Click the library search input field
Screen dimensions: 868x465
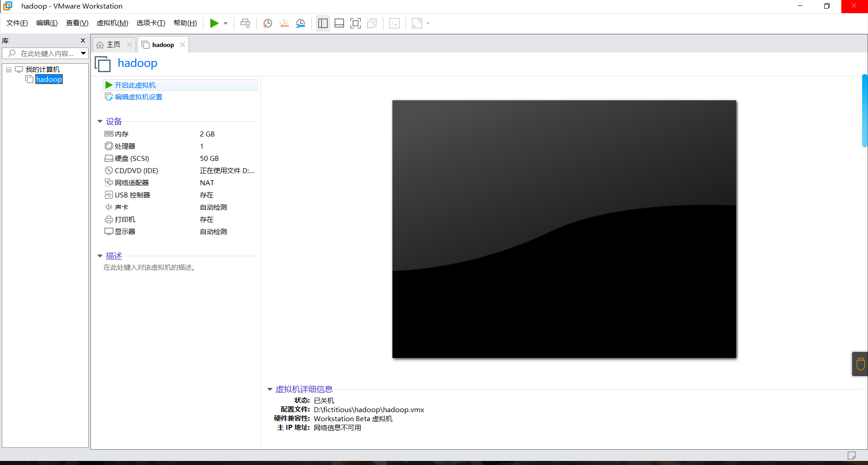45,53
